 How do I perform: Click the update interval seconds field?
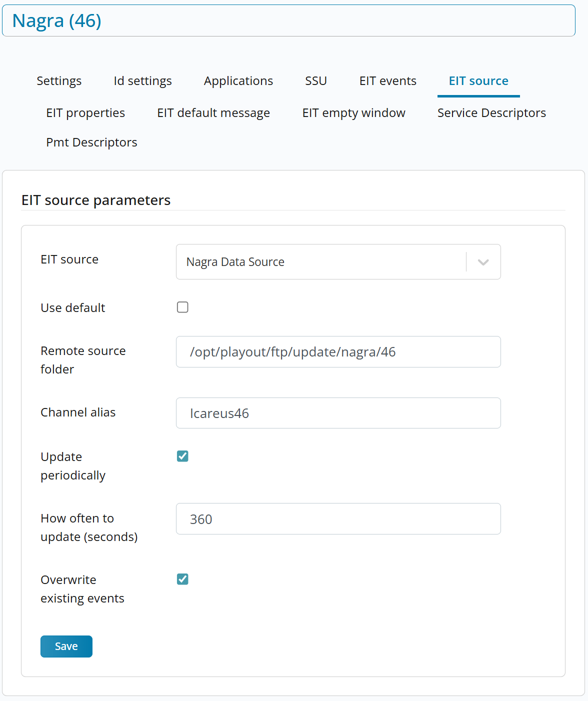click(x=338, y=519)
